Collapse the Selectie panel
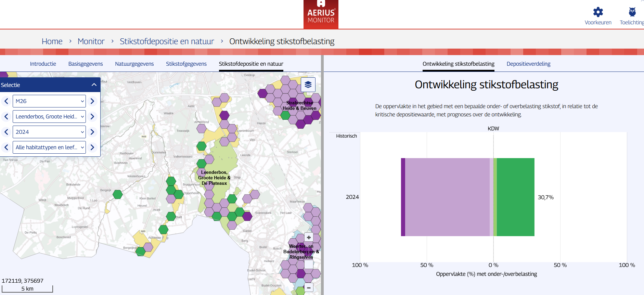644x295 pixels. tap(94, 85)
